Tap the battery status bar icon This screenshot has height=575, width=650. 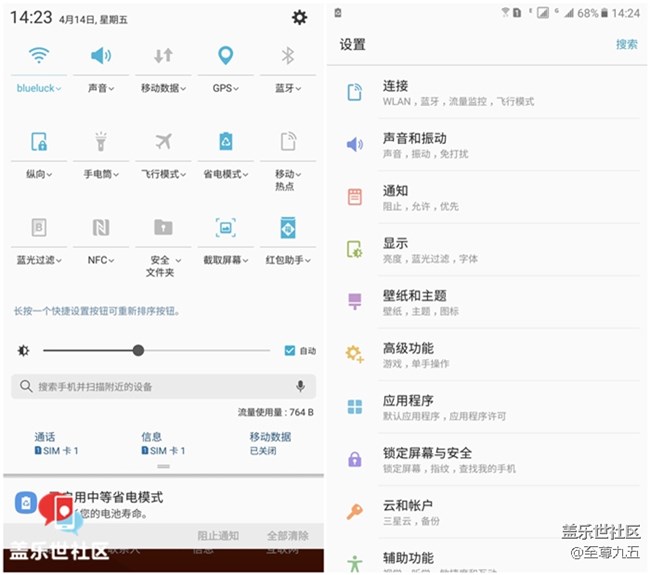604,13
